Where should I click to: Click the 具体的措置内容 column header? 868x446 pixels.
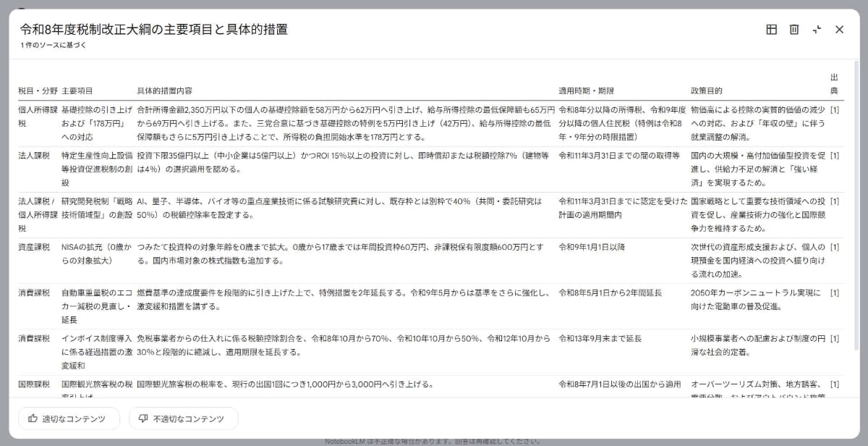tap(165, 91)
